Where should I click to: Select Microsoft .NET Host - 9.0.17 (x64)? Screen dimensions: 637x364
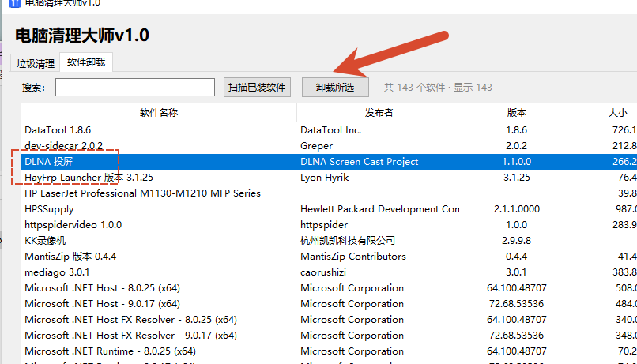pyautogui.click(x=329, y=304)
